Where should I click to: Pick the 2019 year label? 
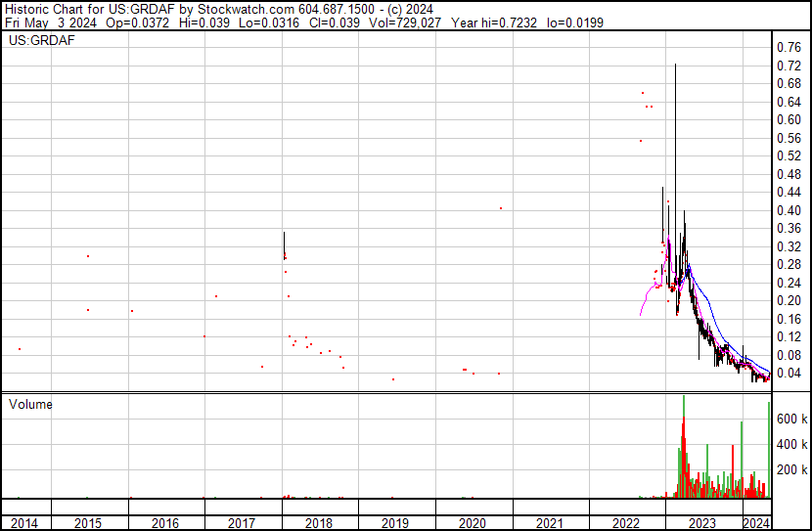click(396, 523)
